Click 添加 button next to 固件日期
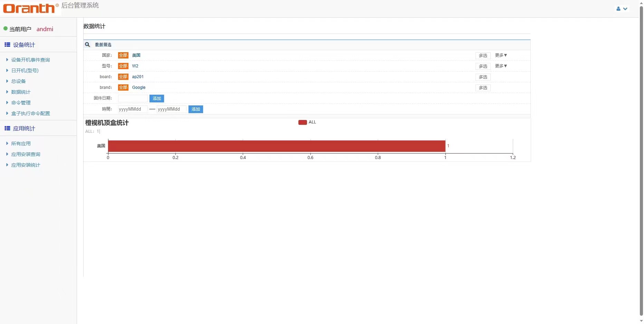Image resolution: width=644 pixels, height=324 pixels. [157, 99]
